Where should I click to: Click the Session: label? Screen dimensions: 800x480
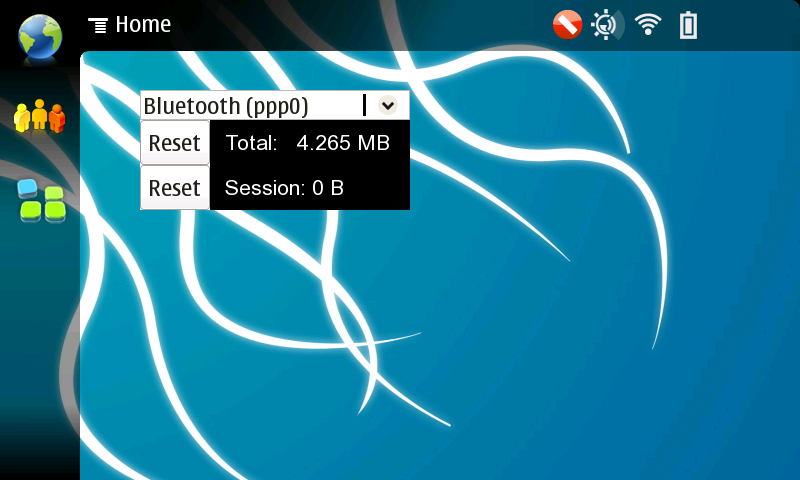tap(264, 188)
